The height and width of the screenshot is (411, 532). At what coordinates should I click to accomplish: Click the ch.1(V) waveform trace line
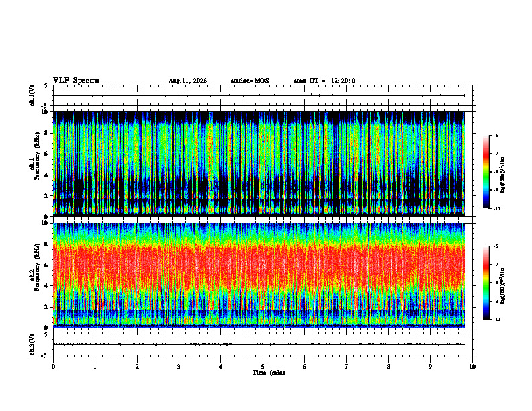(x=259, y=95)
